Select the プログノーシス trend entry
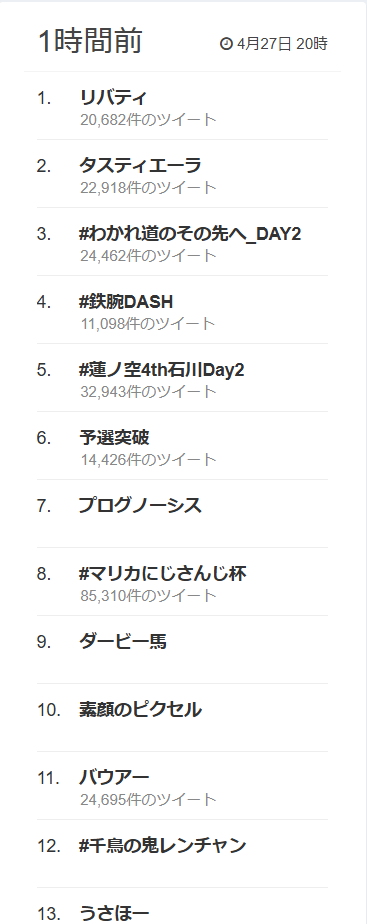Viewport: 367px width, 924px height. (140, 506)
